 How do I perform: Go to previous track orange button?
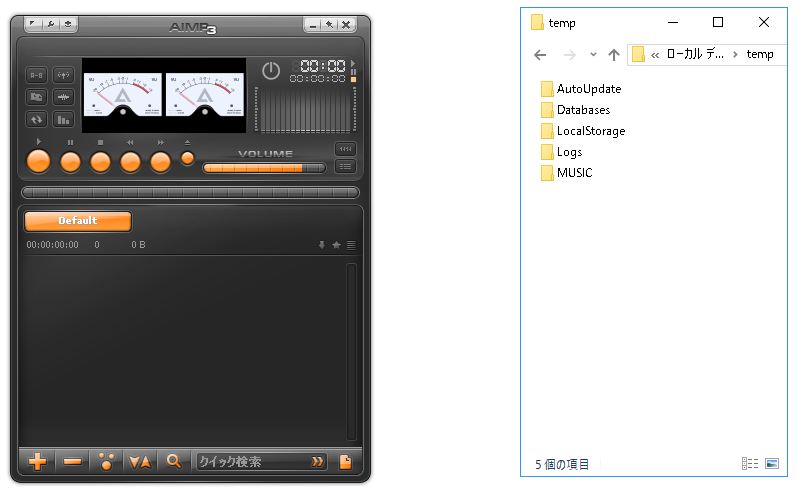point(131,162)
